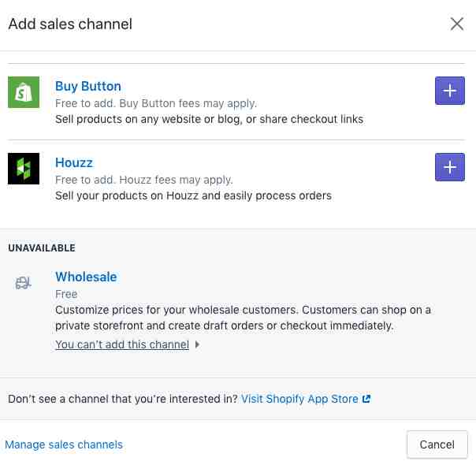Click the Houzz logo icon
Screen dimensions: 476x465
click(x=24, y=169)
